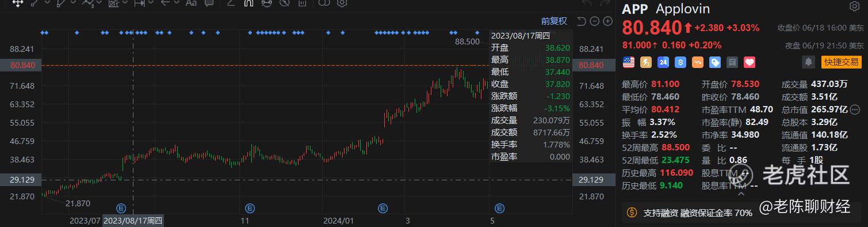Expand the measure tool dropdown arrow
Viewport: 868px width, 227px height.
point(151,3)
